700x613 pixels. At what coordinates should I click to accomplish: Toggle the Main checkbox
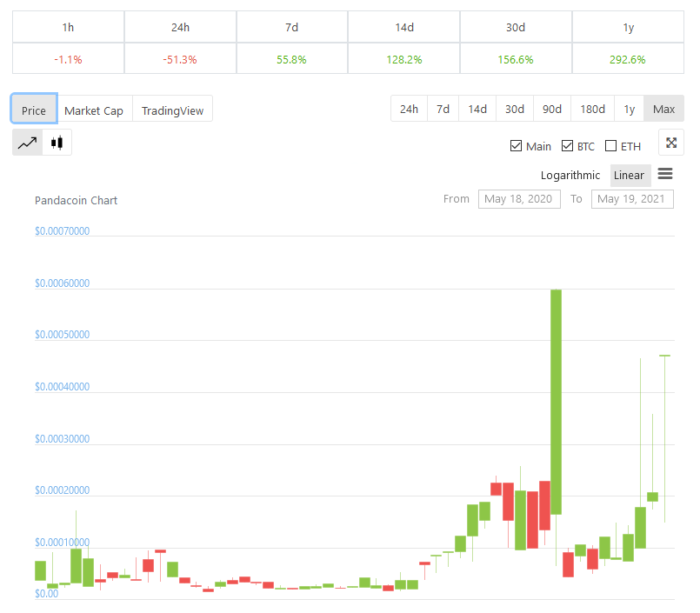516,146
